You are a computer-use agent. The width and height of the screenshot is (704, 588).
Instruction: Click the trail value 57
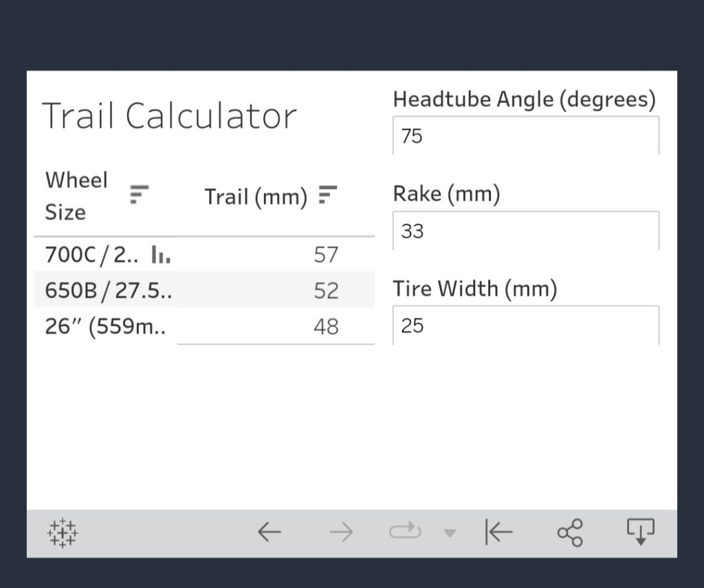click(x=326, y=255)
